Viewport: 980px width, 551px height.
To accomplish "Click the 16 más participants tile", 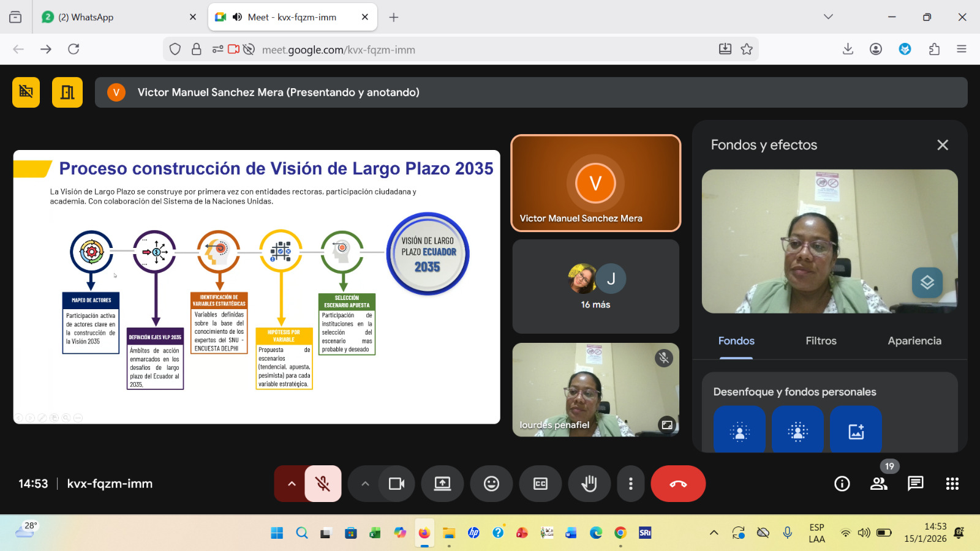I will pos(595,287).
